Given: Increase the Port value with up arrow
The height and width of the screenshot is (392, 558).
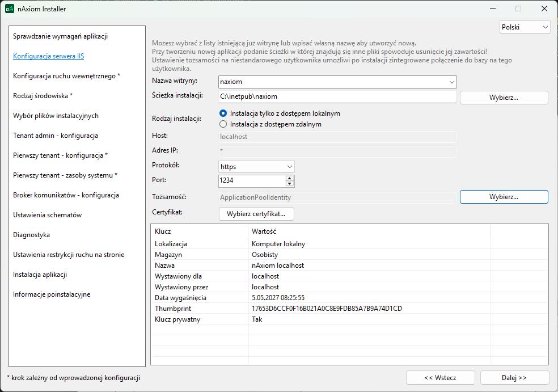Looking at the screenshot, I should [x=290, y=178].
